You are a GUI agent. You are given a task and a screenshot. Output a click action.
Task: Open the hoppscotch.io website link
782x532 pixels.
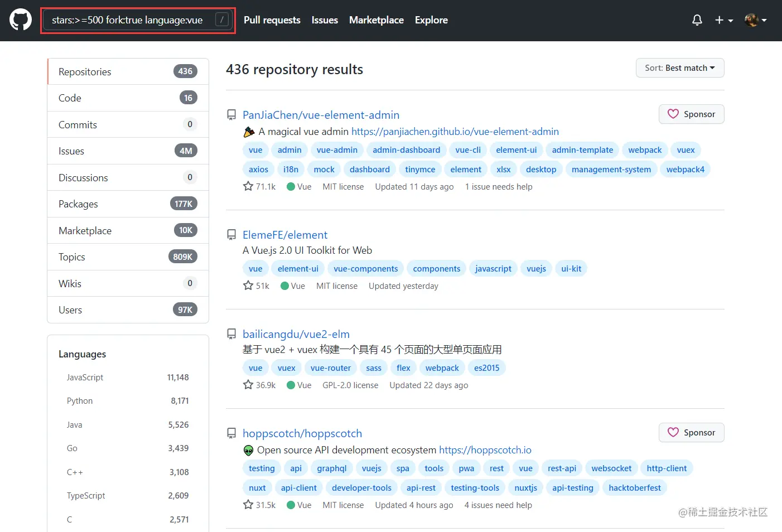(x=485, y=450)
